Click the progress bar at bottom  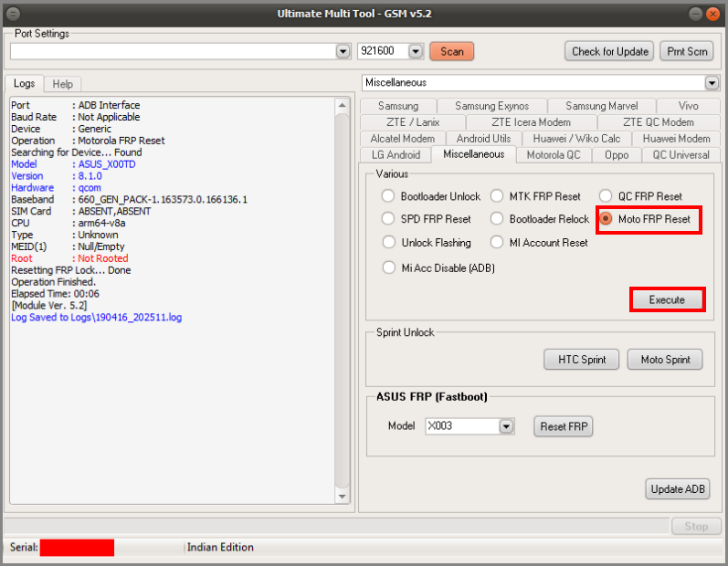[x=337, y=526]
